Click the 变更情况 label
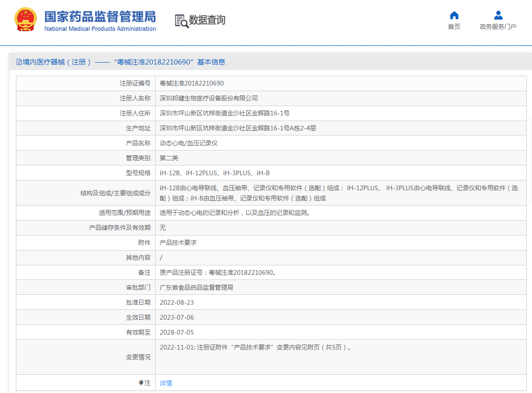Screen dimensions: 532x393 [138, 357]
